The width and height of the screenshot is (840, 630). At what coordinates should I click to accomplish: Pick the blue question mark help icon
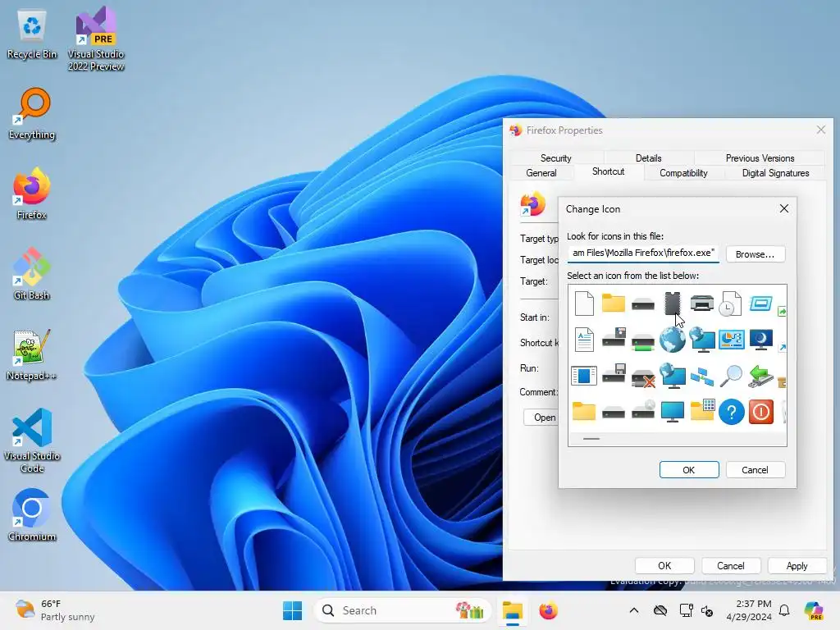pos(731,412)
